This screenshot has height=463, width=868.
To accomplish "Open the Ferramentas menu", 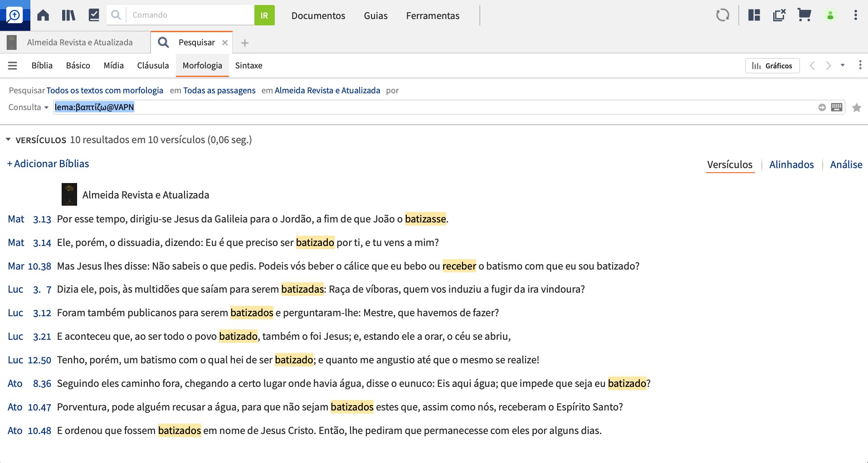I will [x=433, y=16].
